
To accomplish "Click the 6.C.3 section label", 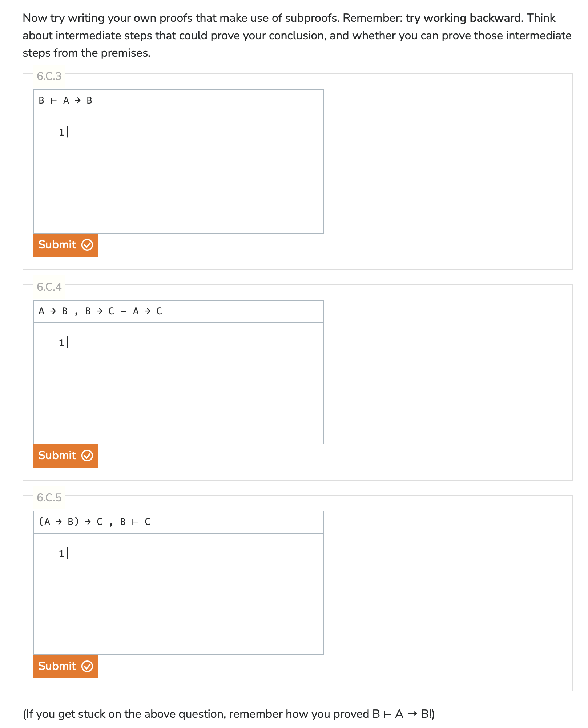I will tap(49, 76).
